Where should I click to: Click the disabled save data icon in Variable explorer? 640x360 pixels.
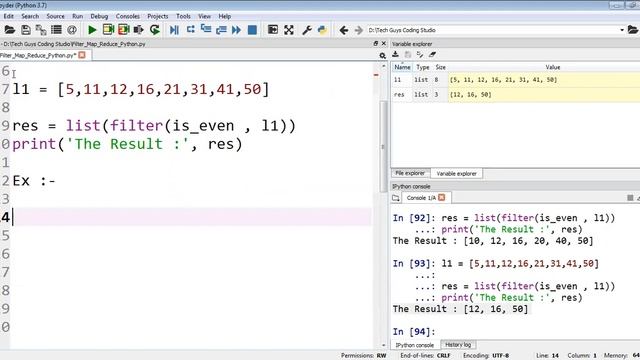click(408, 54)
